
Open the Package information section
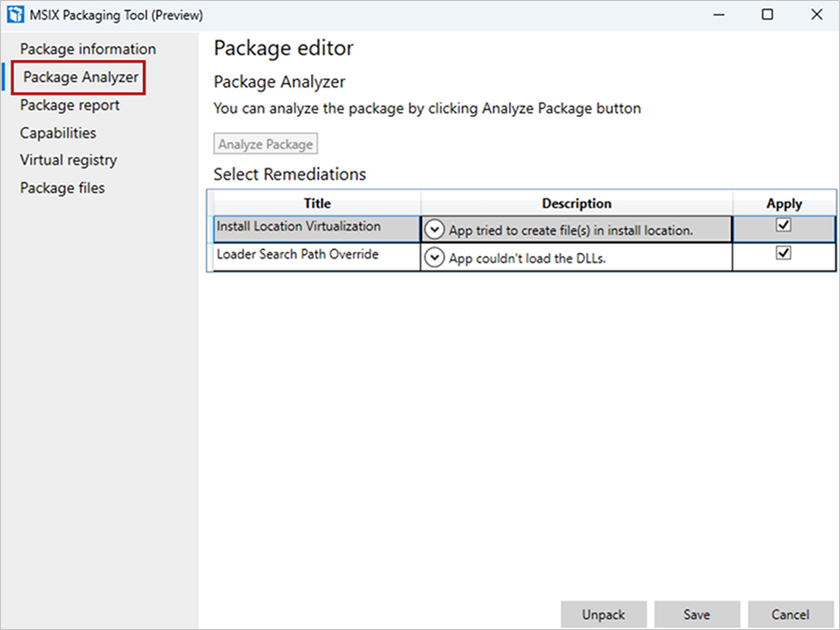coord(88,49)
